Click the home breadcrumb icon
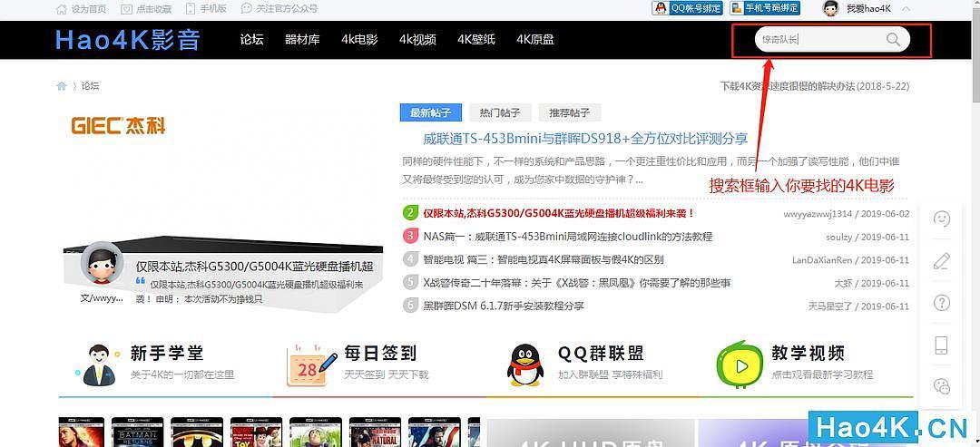 coord(62,86)
